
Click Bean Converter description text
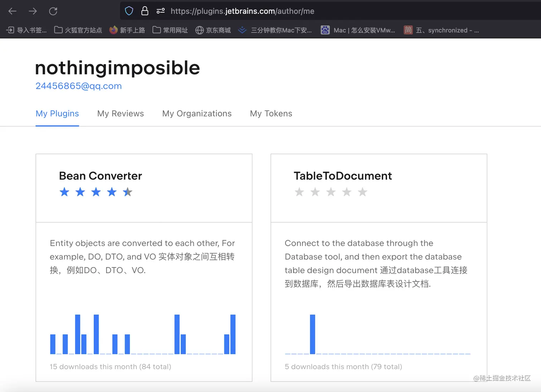point(142,257)
